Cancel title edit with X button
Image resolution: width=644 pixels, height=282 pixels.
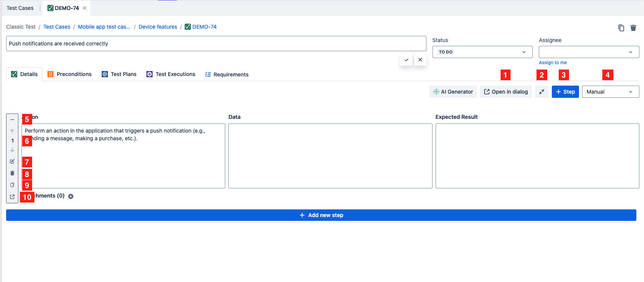(x=420, y=60)
